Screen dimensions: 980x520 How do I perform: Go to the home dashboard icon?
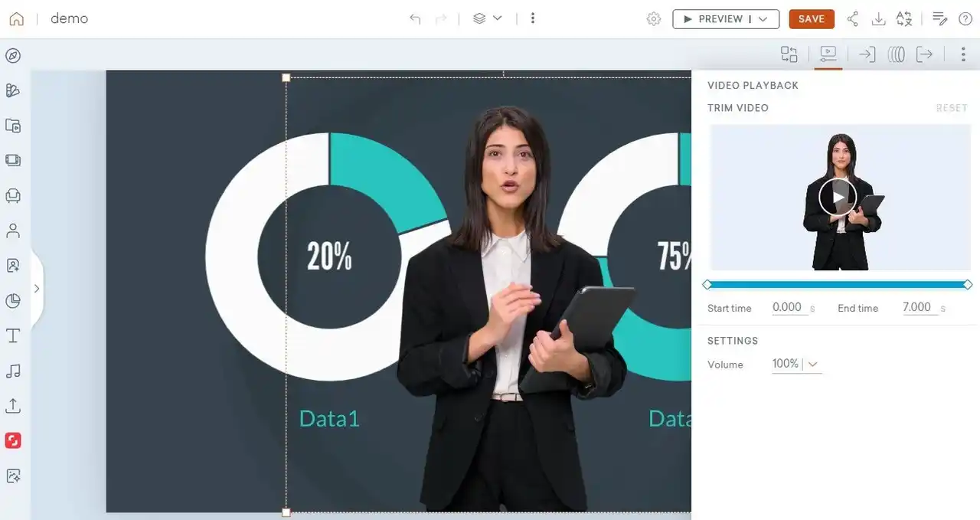click(17, 19)
